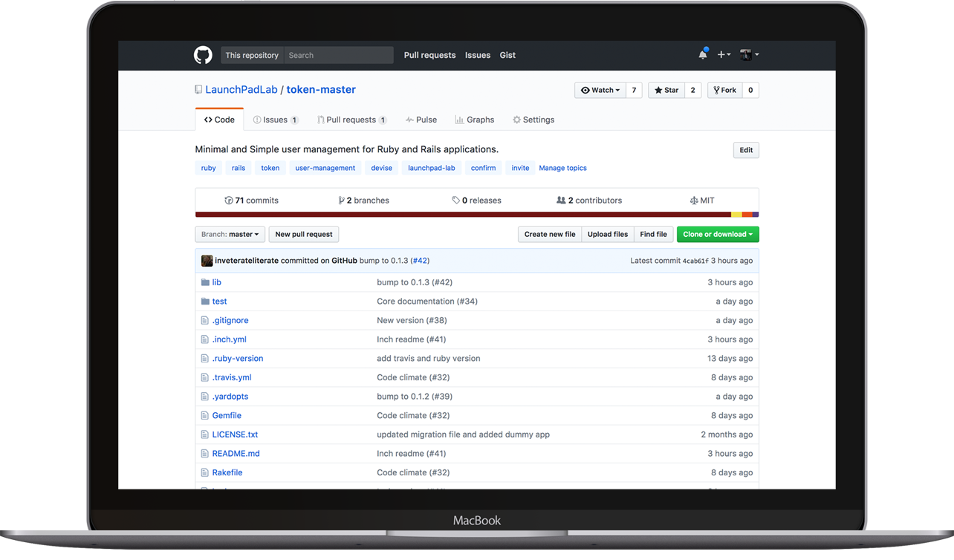Focus the repository Search field
The height and width of the screenshot is (560, 954).
pyautogui.click(x=338, y=55)
